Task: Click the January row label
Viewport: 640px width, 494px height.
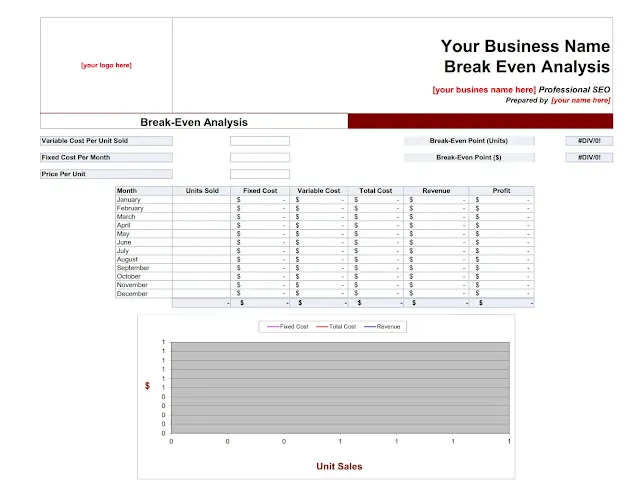Action: [129, 200]
